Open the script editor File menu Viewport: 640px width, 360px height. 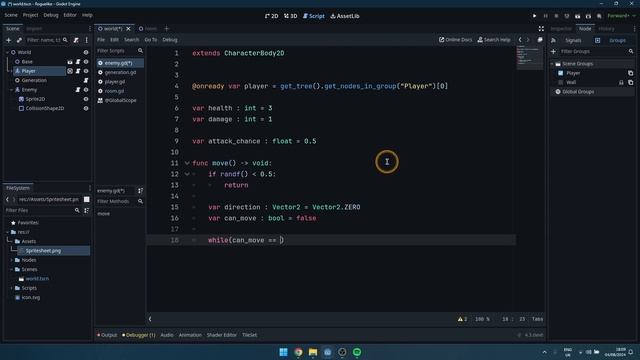(x=101, y=40)
